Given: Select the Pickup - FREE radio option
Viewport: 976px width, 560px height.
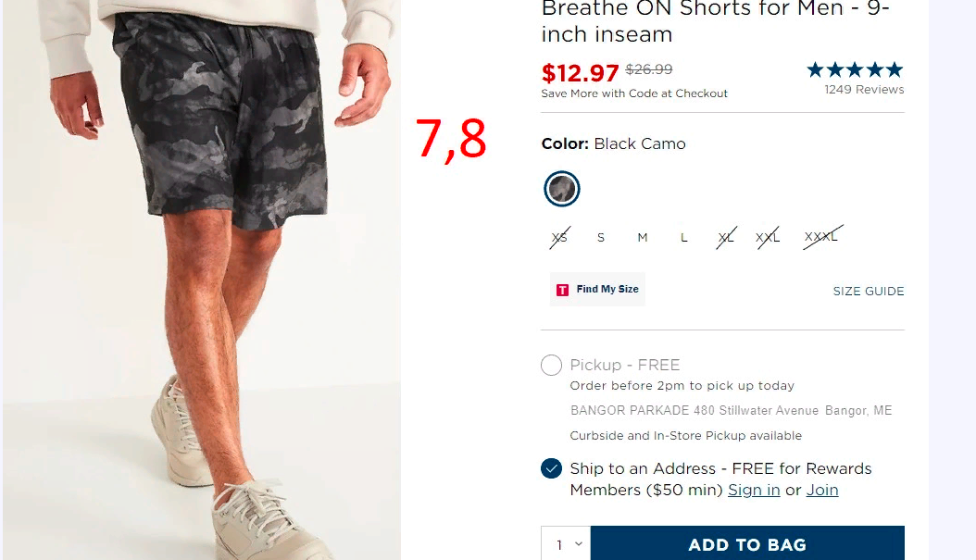Looking at the screenshot, I should (x=551, y=365).
